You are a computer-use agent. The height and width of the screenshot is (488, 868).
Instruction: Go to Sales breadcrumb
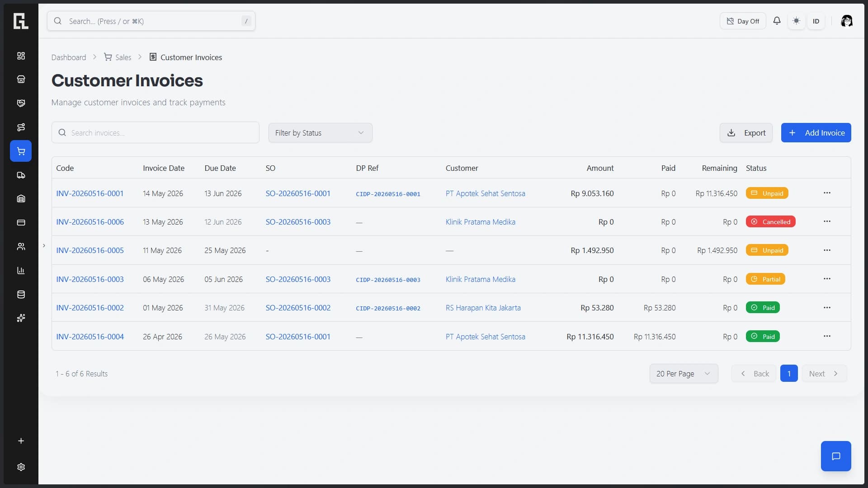point(118,57)
